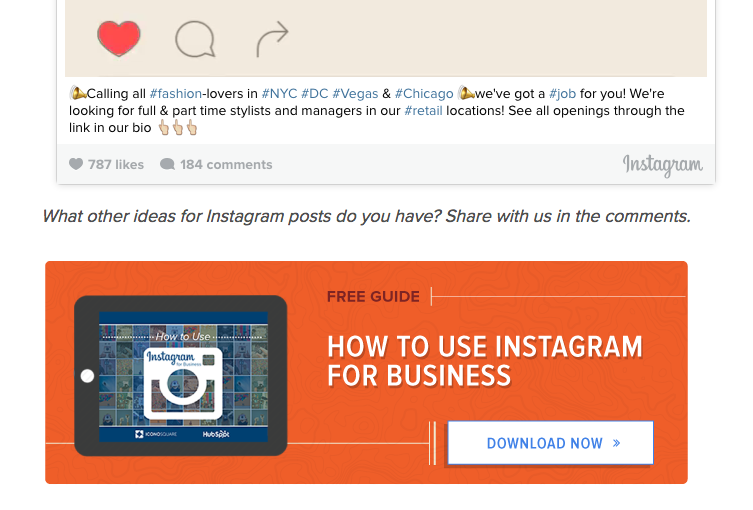Click the comment bubble beside 184 comments
The height and width of the screenshot is (510, 753).
pos(167,165)
